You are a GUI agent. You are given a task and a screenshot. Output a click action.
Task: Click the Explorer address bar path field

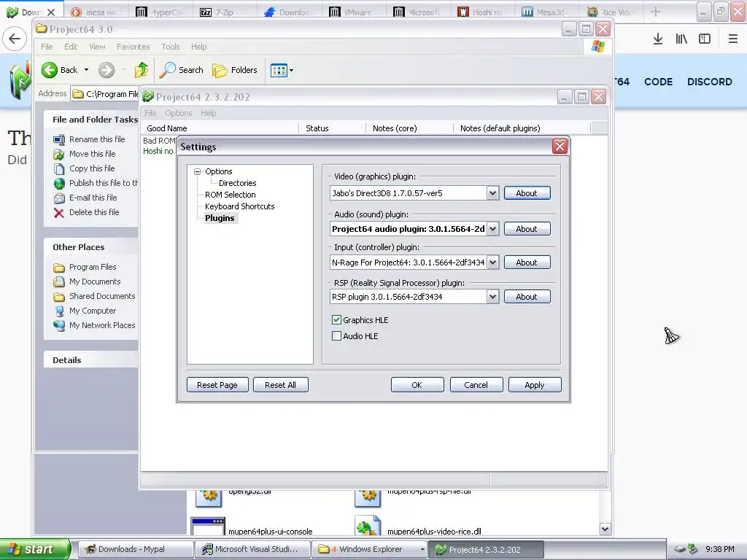[x=105, y=94]
